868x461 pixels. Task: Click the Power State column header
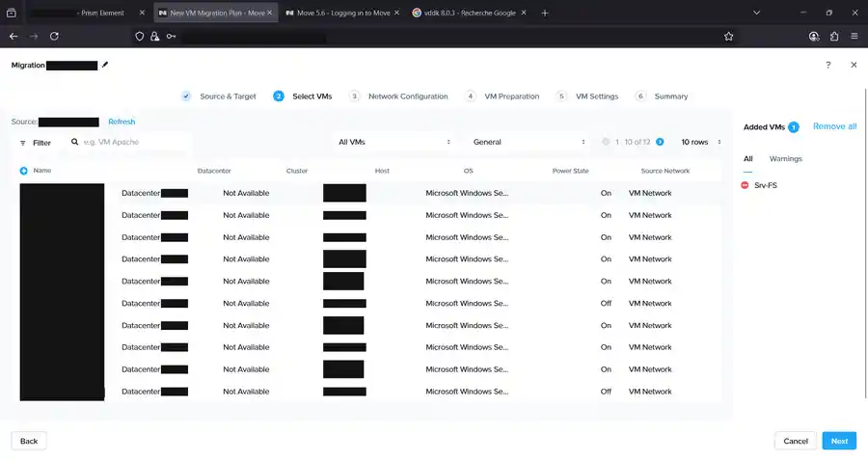pos(570,171)
